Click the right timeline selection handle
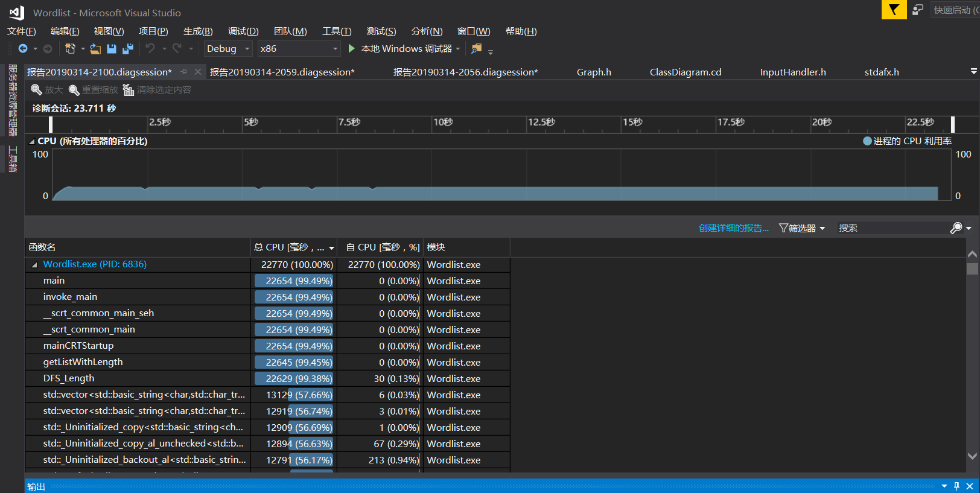Image resolution: width=980 pixels, height=493 pixels. tap(953, 124)
